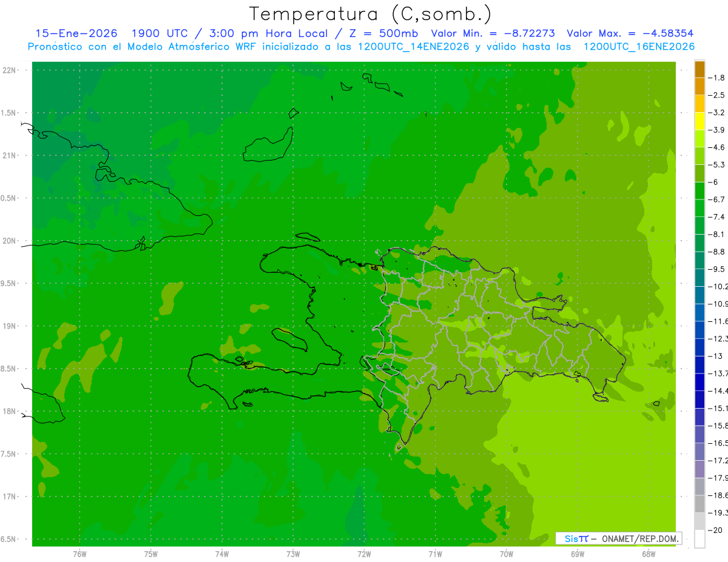Click the '-4.6' color bar label
Viewport: 728px width, 562px height.
pyautogui.click(x=716, y=147)
